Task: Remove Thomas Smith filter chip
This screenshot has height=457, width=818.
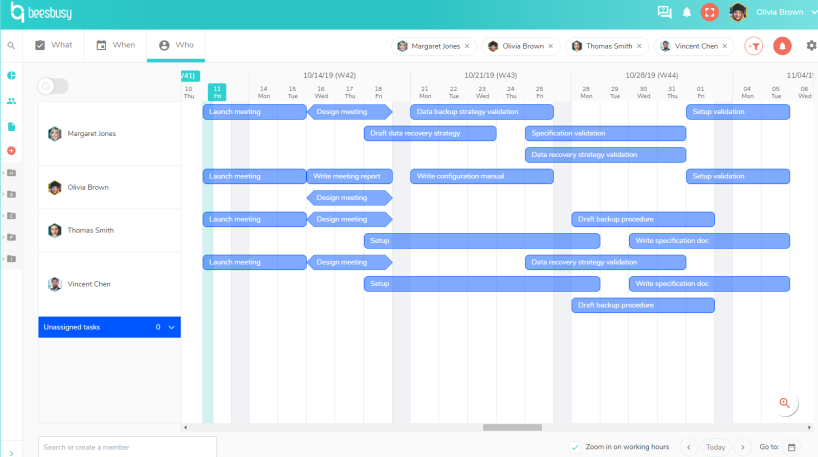Action: (x=639, y=46)
